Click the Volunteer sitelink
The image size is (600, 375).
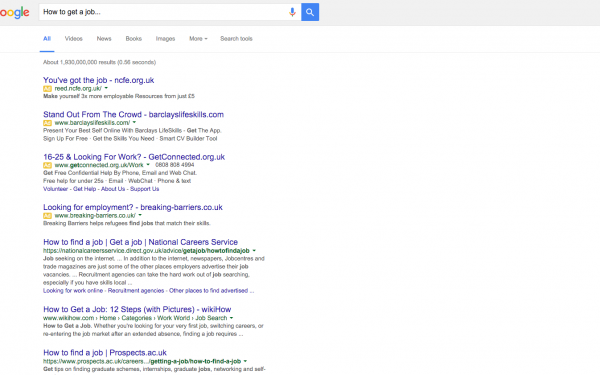[55, 189]
